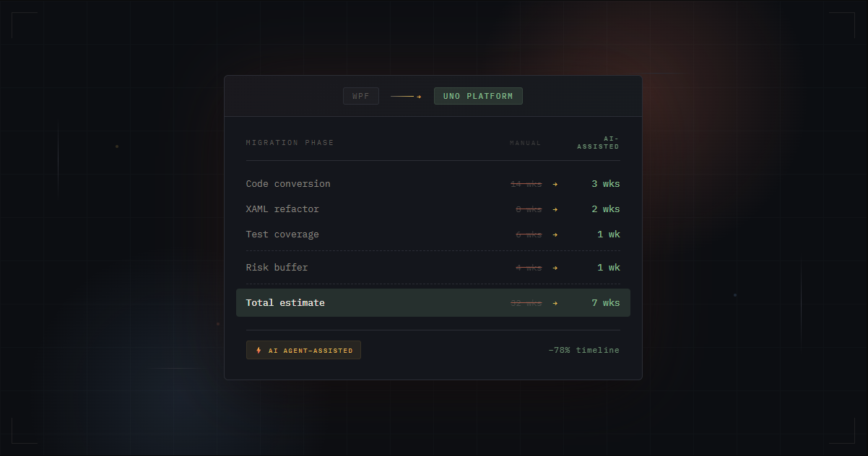Click the -78% timeline text
The width and height of the screenshot is (868, 456).
[583, 350]
